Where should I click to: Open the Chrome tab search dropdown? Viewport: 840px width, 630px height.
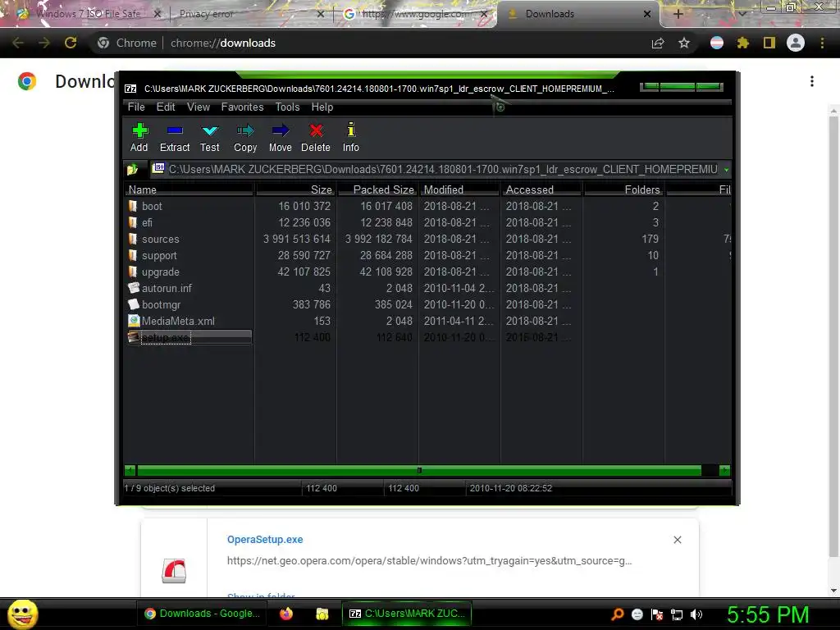742,14
